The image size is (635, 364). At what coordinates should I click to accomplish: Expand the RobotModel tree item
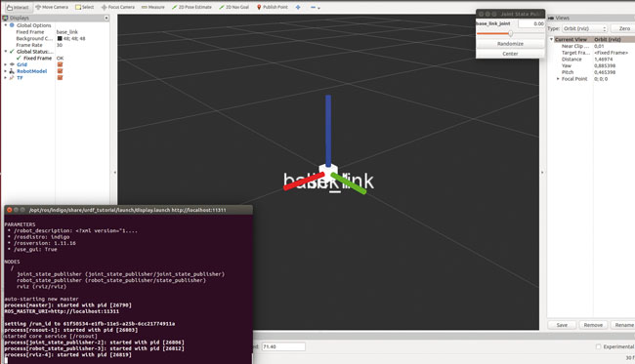click(5, 71)
